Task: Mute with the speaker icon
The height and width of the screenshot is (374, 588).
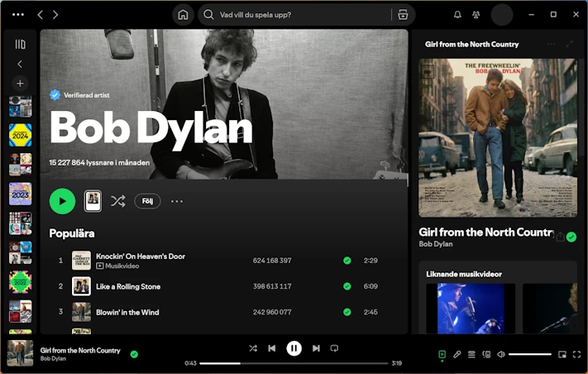Action: [501, 354]
